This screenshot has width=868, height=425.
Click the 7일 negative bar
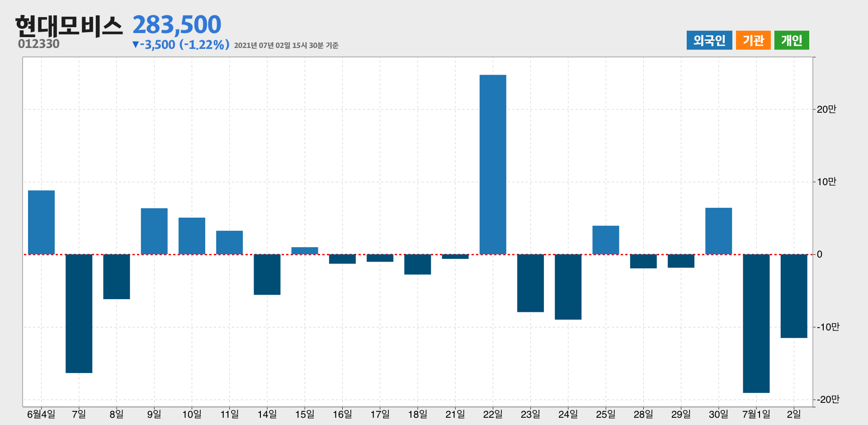79,314
